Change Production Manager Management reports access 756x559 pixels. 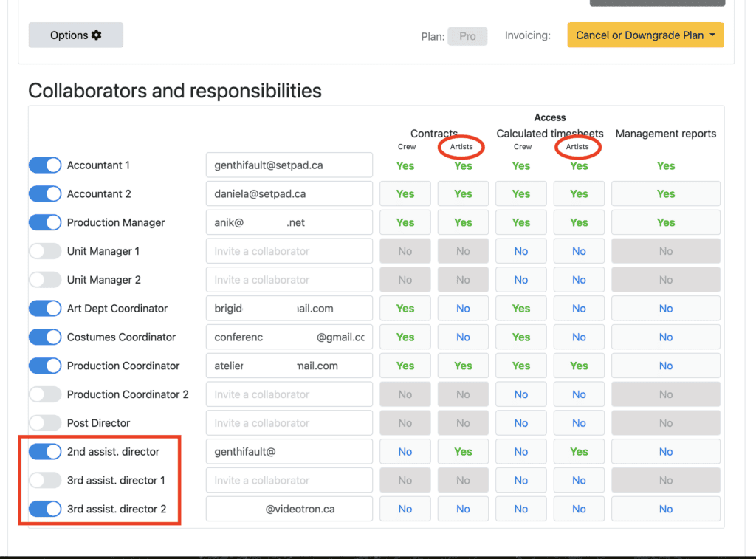click(x=665, y=222)
